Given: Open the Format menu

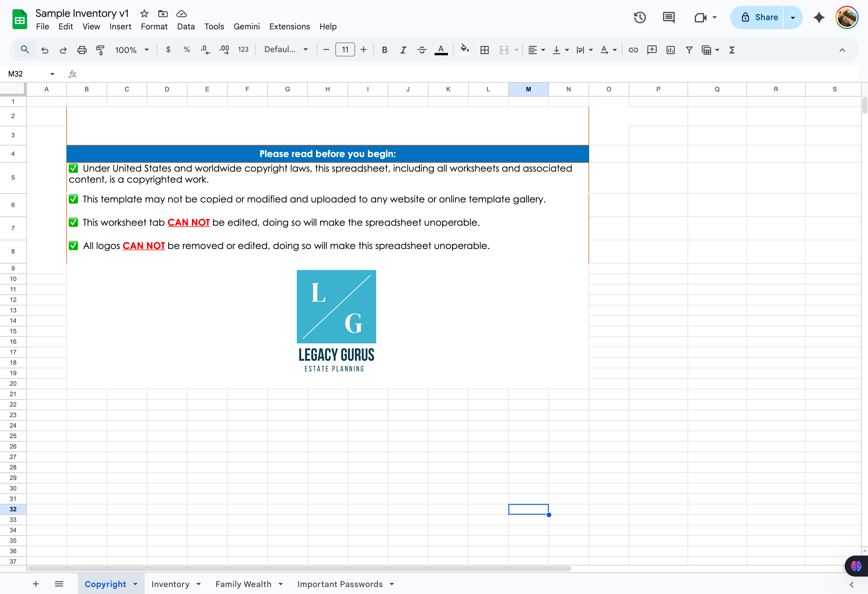Looking at the screenshot, I should pos(154,26).
